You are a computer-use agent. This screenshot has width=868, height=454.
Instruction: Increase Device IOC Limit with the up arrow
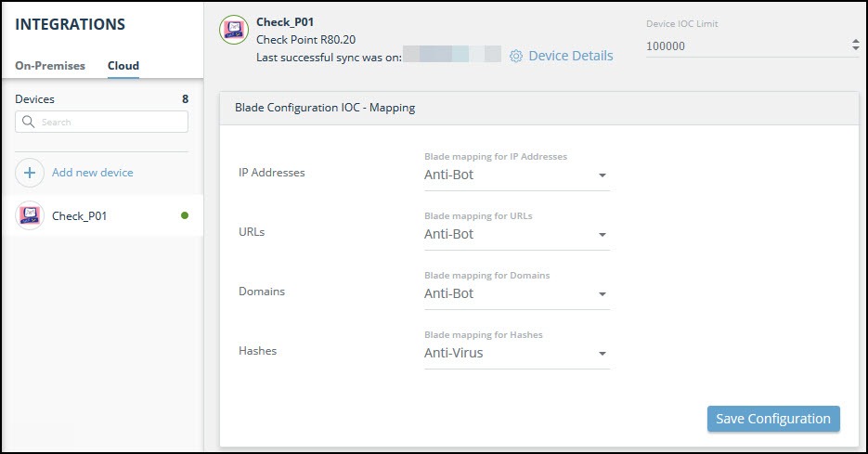855,41
